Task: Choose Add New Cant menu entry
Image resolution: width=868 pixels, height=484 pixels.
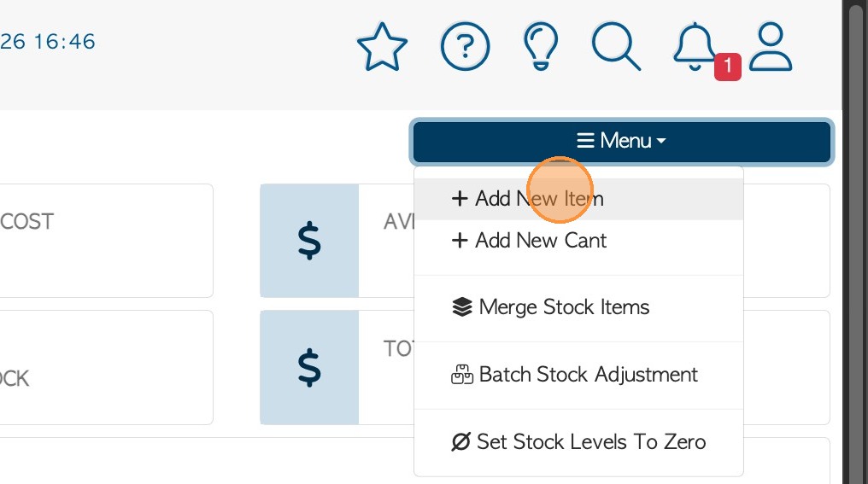Action: [x=541, y=241]
